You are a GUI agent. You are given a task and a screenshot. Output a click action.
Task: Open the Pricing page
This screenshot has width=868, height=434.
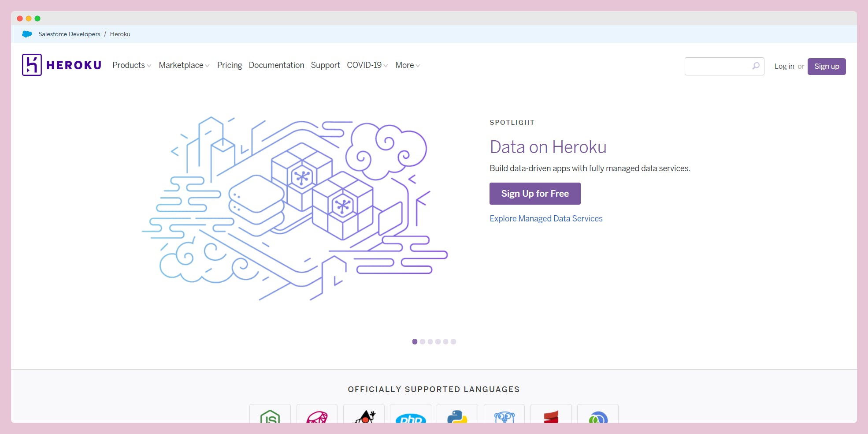(x=230, y=65)
